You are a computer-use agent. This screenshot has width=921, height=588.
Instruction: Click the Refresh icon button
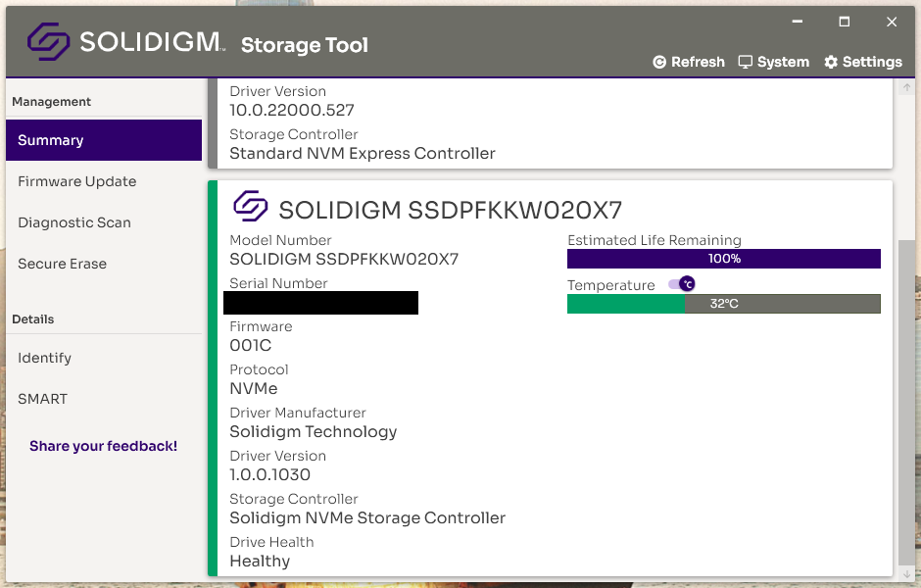(659, 62)
